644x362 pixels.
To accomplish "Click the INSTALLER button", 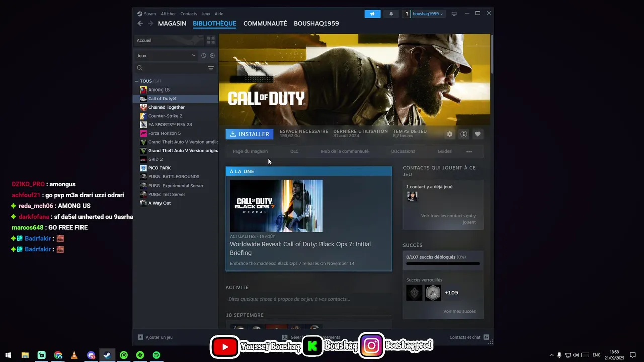I will click(250, 134).
